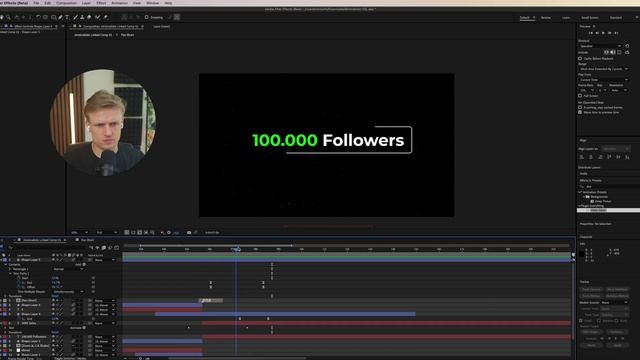Click Align Right icon in Align panel
Screen dimensions: 640x360
point(600,157)
